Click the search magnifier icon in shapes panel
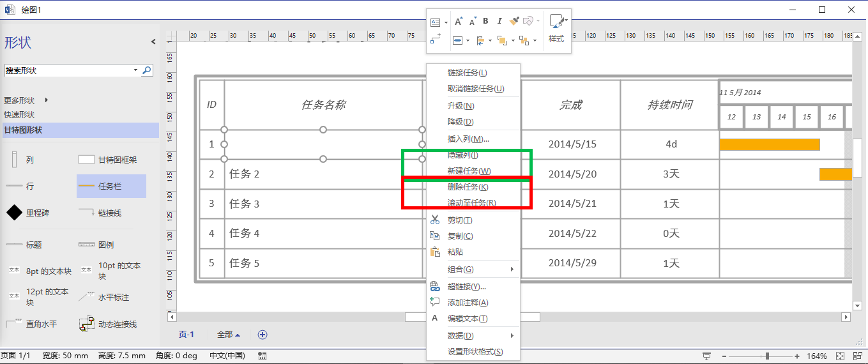 (147, 70)
